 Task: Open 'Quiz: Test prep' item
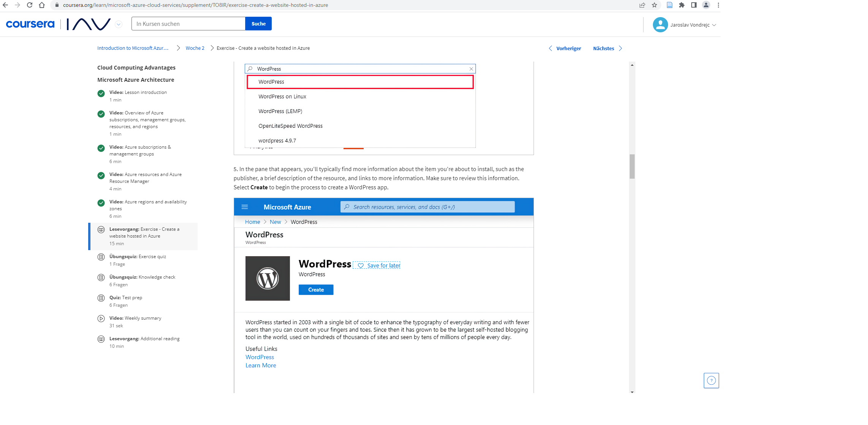tap(144, 301)
